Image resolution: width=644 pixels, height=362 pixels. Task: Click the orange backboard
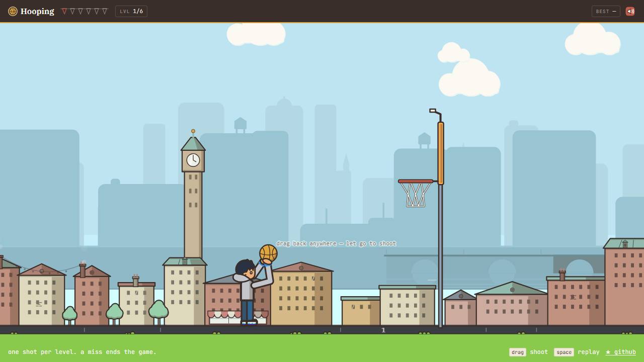click(x=441, y=153)
